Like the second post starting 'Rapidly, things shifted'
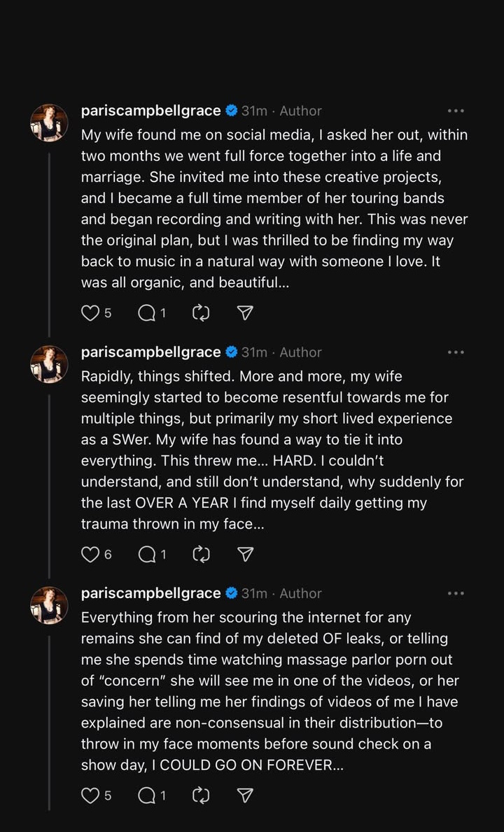 pos(90,555)
